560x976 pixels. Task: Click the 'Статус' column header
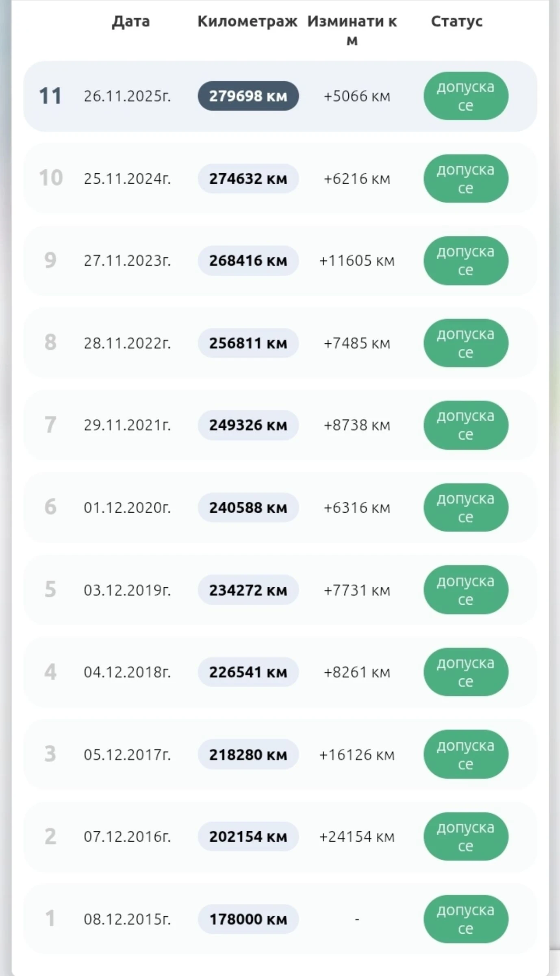pos(457,21)
